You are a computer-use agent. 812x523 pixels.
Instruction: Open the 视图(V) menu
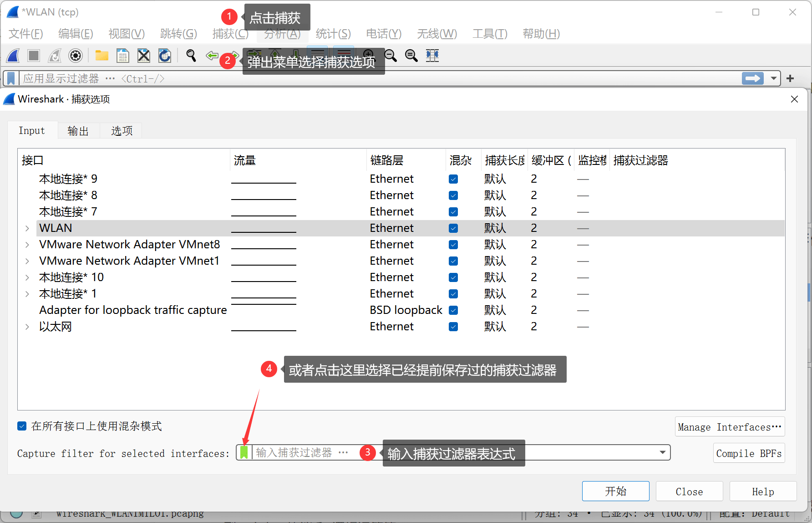point(127,34)
